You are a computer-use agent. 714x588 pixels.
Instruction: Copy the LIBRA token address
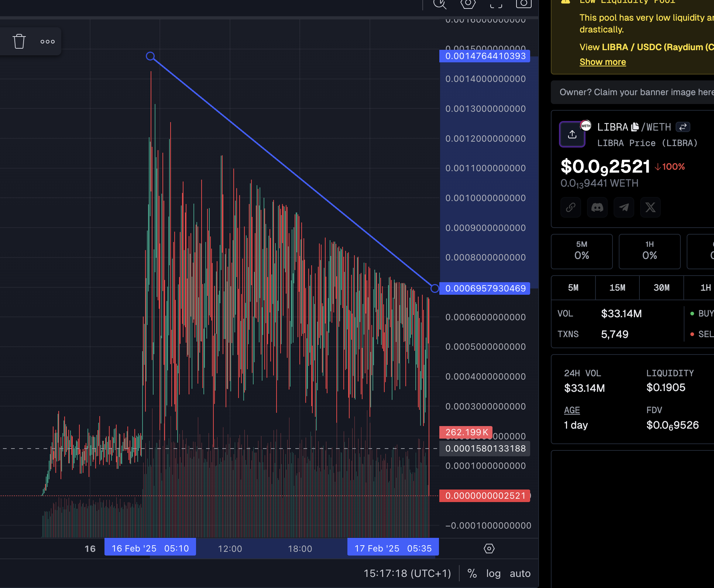click(x=635, y=127)
